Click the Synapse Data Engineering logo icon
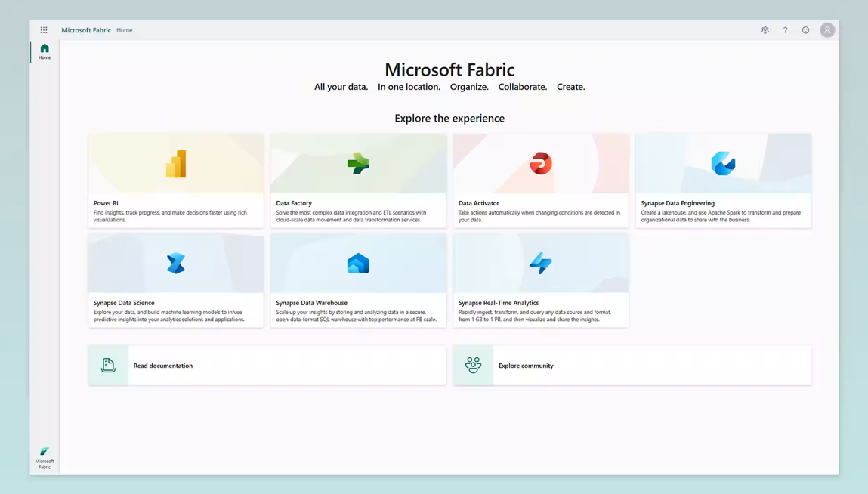Viewport: 868px width, 494px height. coord(723,163)
